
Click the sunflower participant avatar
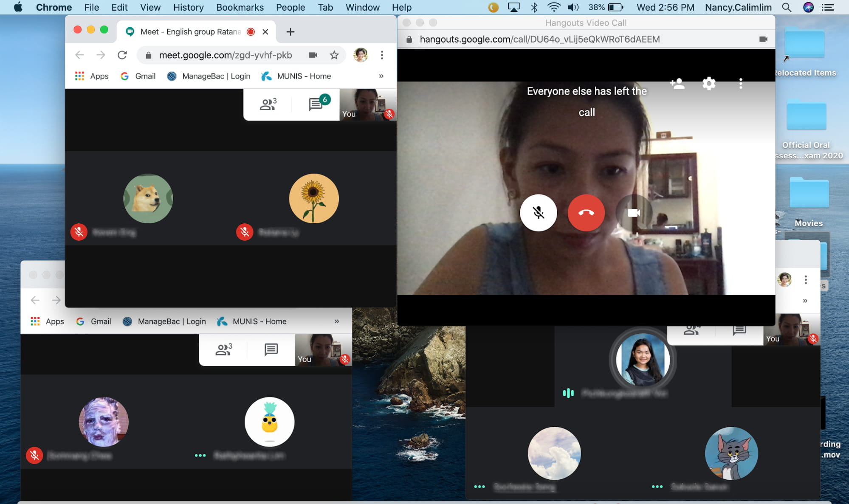(x=313, y=198)
